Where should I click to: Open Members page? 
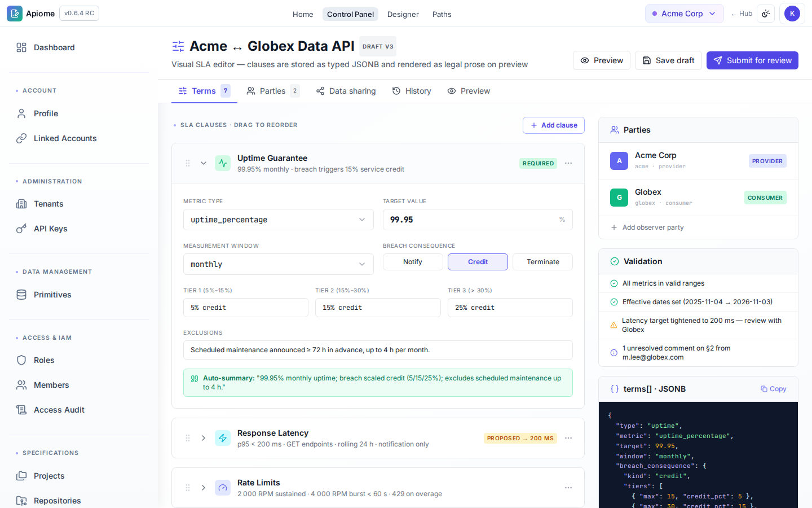coord(79,385)
